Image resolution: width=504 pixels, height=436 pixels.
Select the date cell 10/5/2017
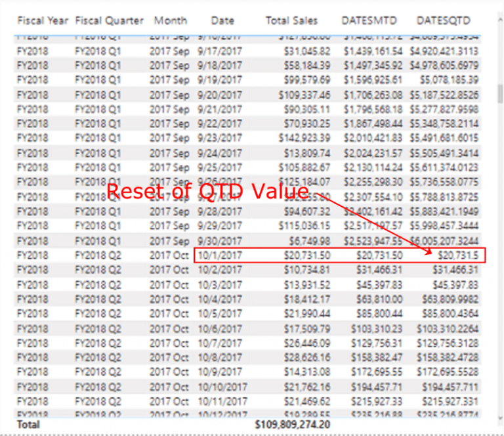[220, 313]
